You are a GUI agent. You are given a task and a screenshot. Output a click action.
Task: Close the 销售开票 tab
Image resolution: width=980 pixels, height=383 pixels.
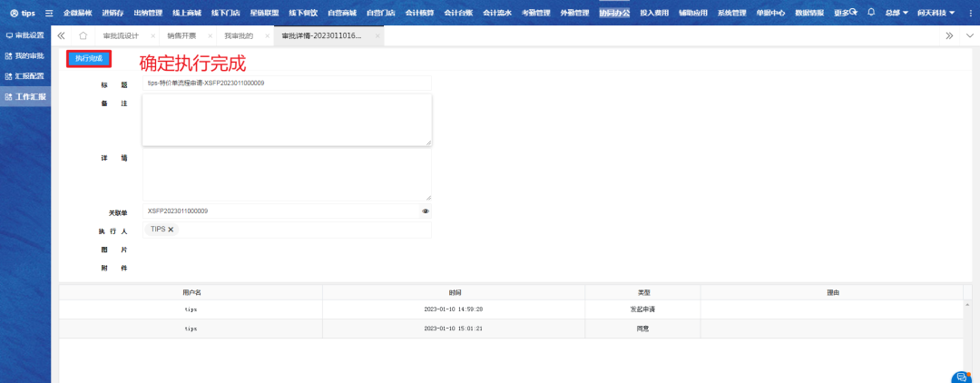(211, 35)
